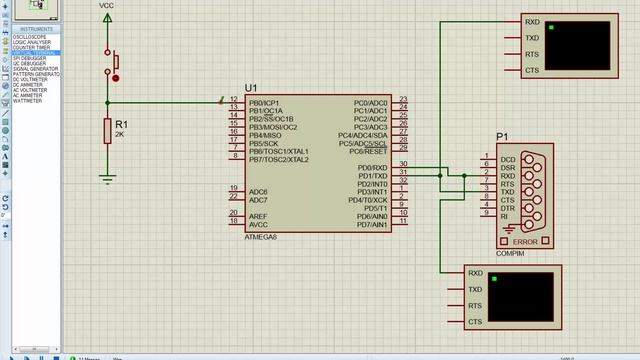Choose SIGNAL GENERATOR from the instruments list

click(x=36, y=69)
